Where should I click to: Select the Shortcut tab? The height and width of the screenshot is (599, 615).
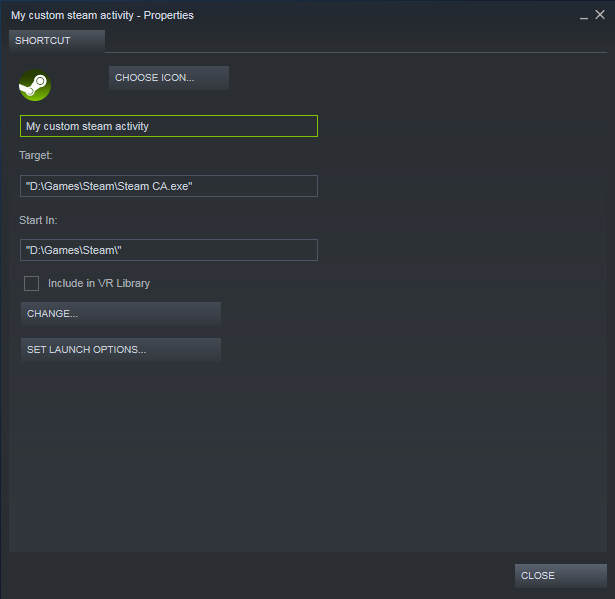(57, 41)
